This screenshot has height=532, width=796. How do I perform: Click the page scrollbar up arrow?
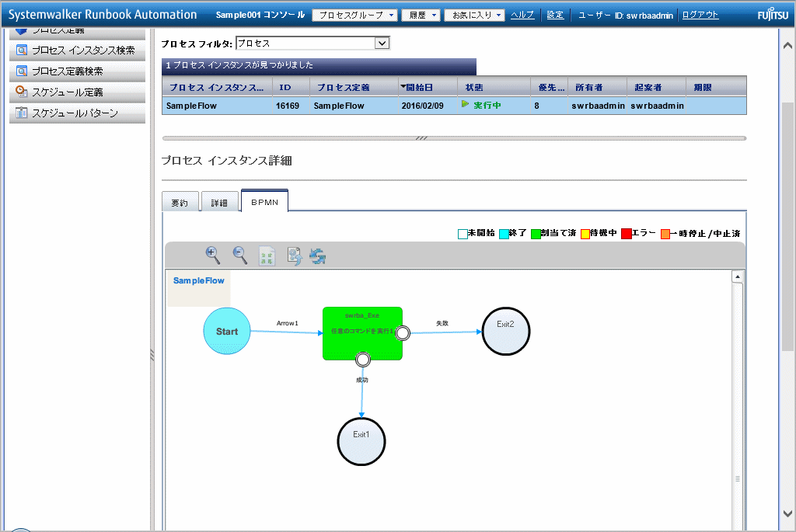pos(787,46)
